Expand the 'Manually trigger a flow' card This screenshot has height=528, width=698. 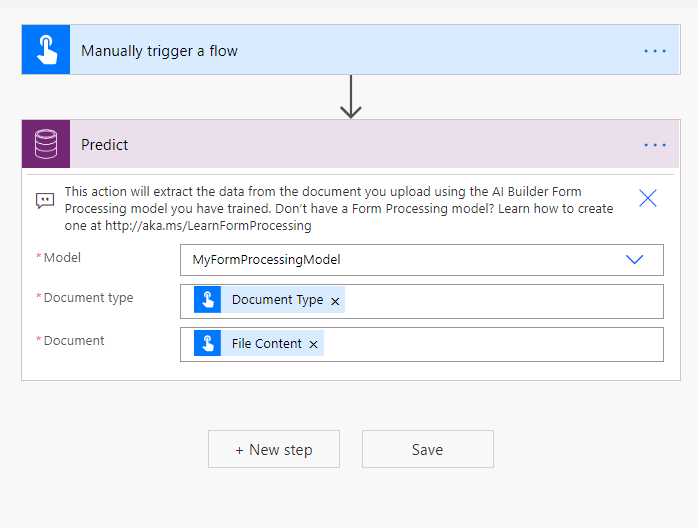[160, 51]
